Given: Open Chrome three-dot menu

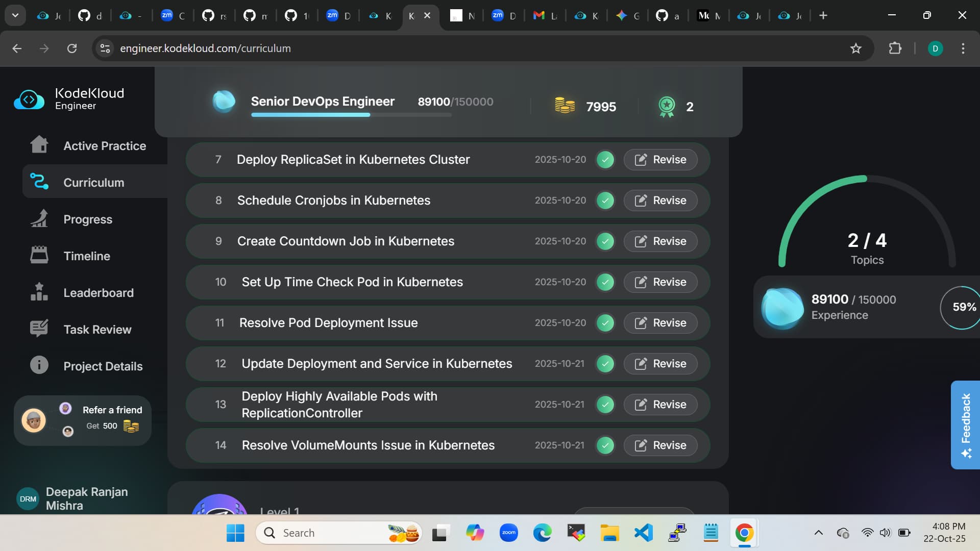Looking at the screenshot, I should 963,48.
